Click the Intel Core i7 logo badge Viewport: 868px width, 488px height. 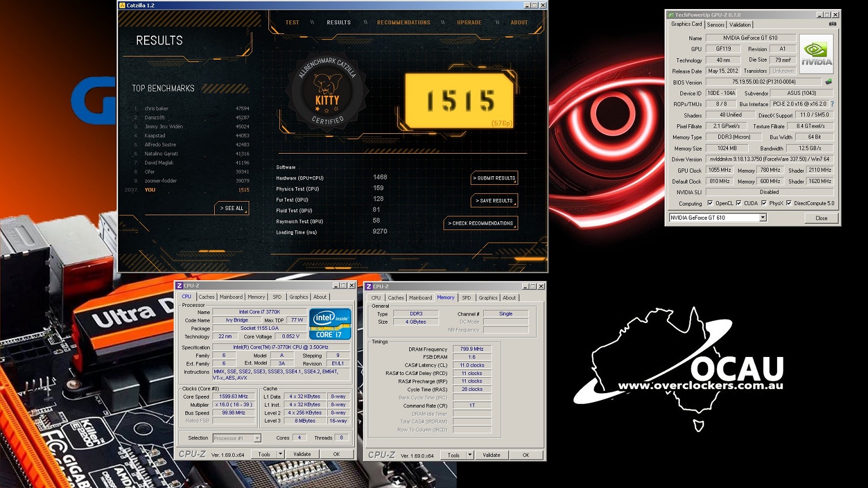coord(330,324)
